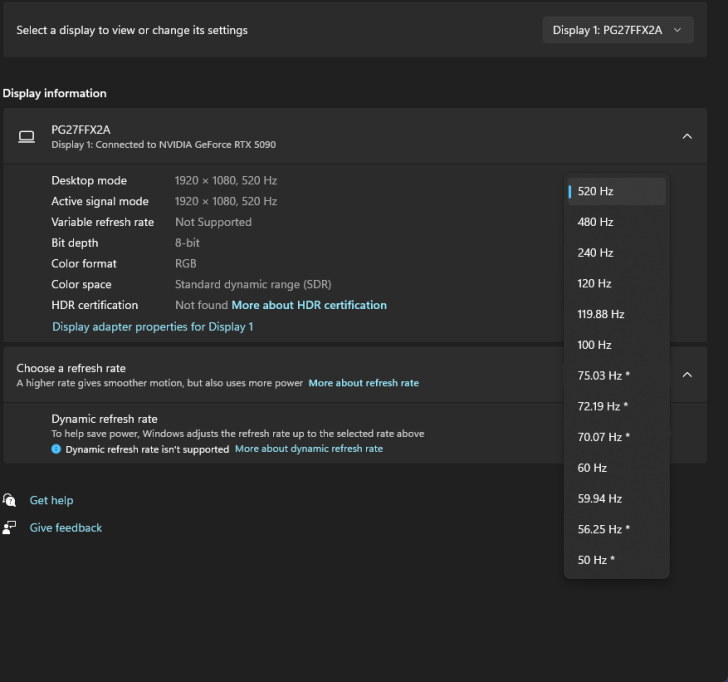
Task: Choose 59.94 Hz refresh rate
Action: 617,499
